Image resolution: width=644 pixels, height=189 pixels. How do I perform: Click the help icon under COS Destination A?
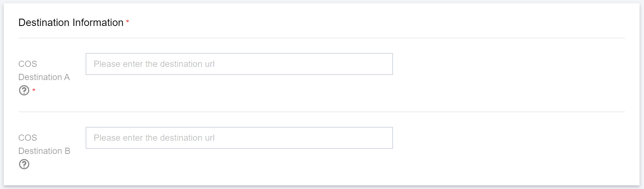[x=24, y=90]
